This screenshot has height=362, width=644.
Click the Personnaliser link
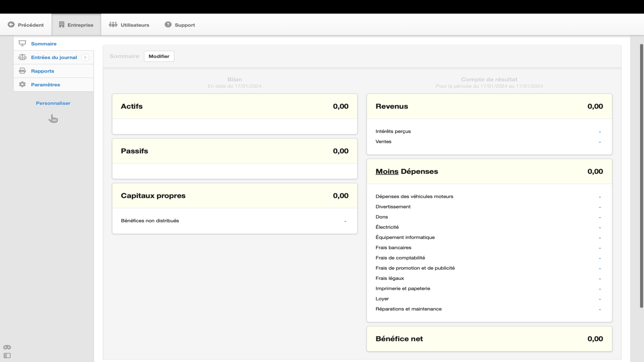coord(53,103)
